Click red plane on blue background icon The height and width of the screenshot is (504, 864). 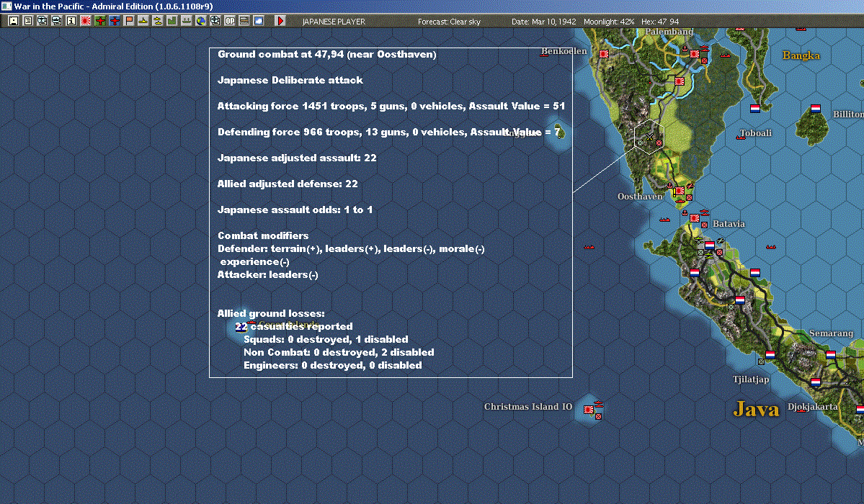115,21
